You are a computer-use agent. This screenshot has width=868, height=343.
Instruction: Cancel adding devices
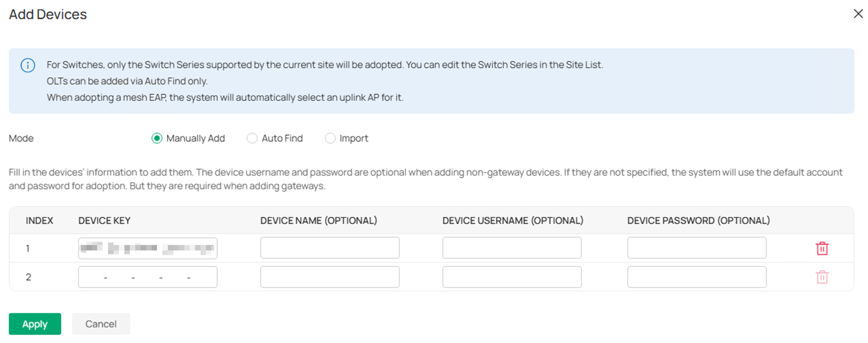101,324
